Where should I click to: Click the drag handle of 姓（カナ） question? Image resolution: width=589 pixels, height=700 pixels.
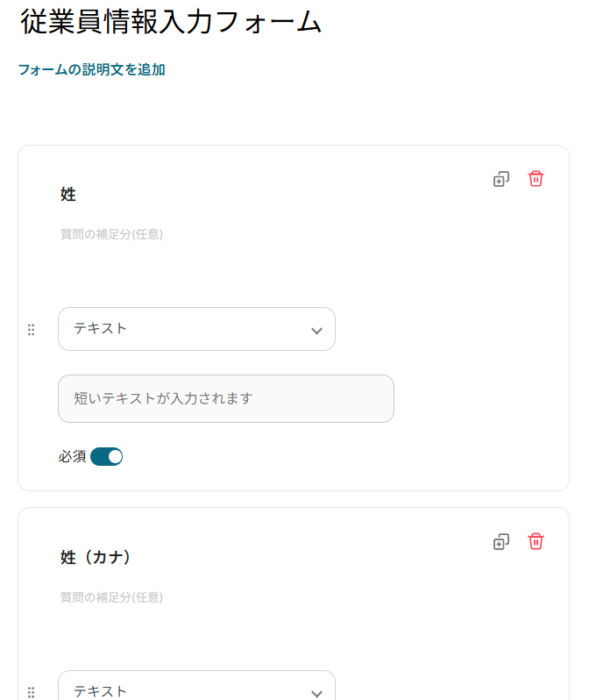coord(32,692)
